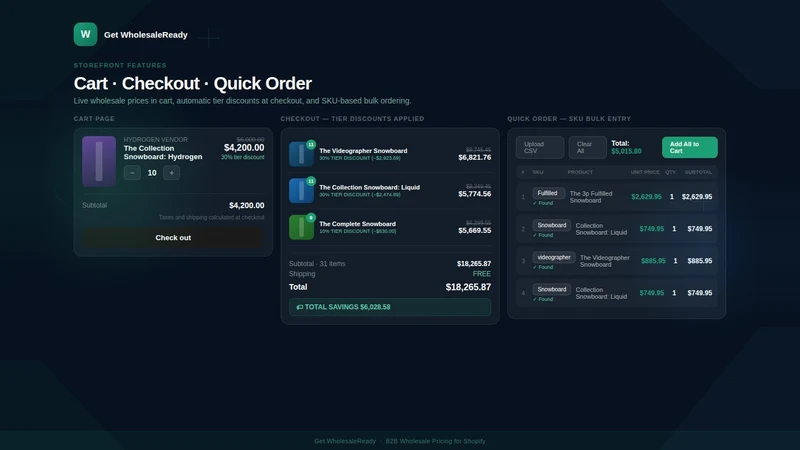Viewport: 800px width, 450px height.
Task: Click the Clear All button
Action: pyautogui.click(x=587, y=147)
